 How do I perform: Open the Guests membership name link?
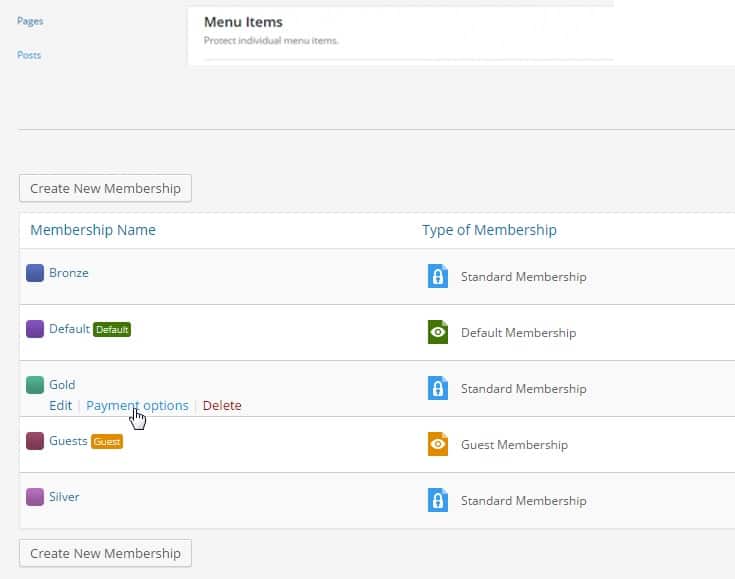click(68, 441)
